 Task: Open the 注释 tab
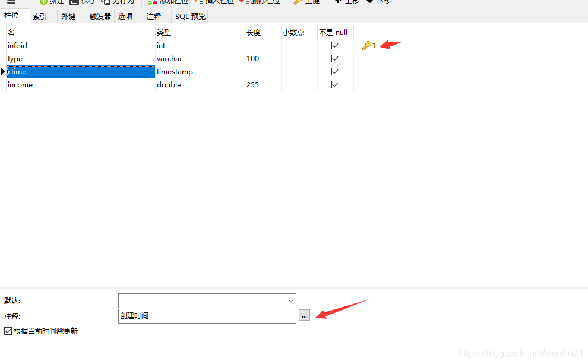(154, 17)
